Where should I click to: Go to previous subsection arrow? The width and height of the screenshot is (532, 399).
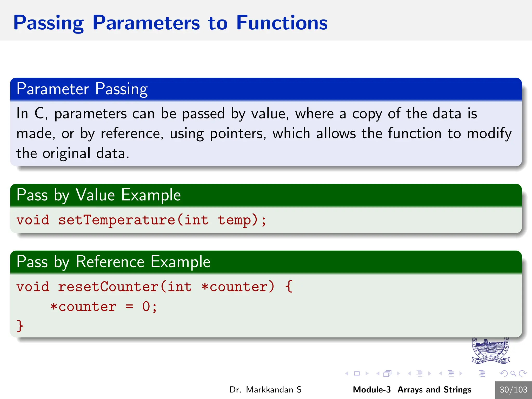point(409,374)
